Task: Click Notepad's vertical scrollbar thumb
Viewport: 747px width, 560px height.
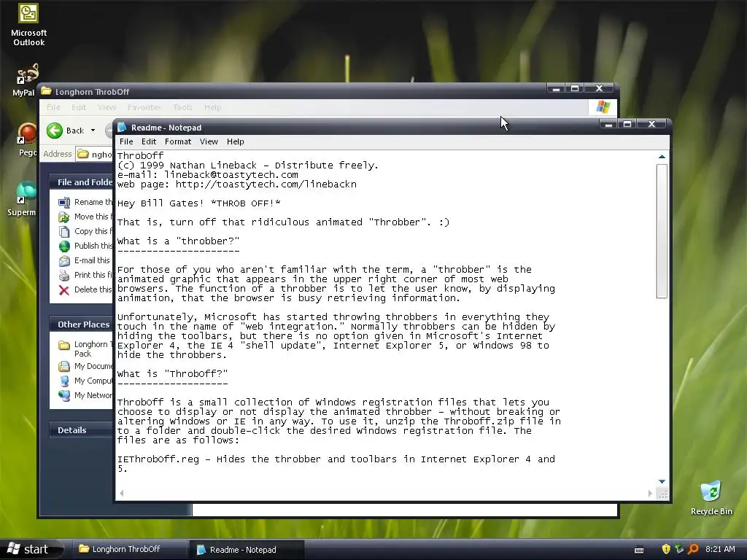Action: (662, 231)
